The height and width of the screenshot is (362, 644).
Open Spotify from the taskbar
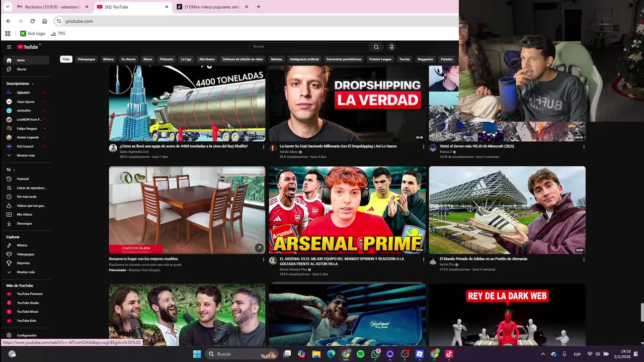point(360,354)
